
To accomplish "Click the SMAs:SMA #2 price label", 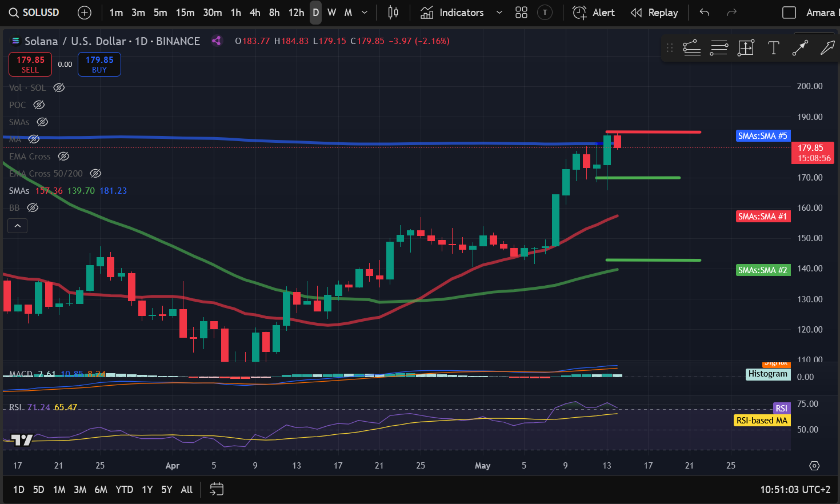I will click(763, 270).
